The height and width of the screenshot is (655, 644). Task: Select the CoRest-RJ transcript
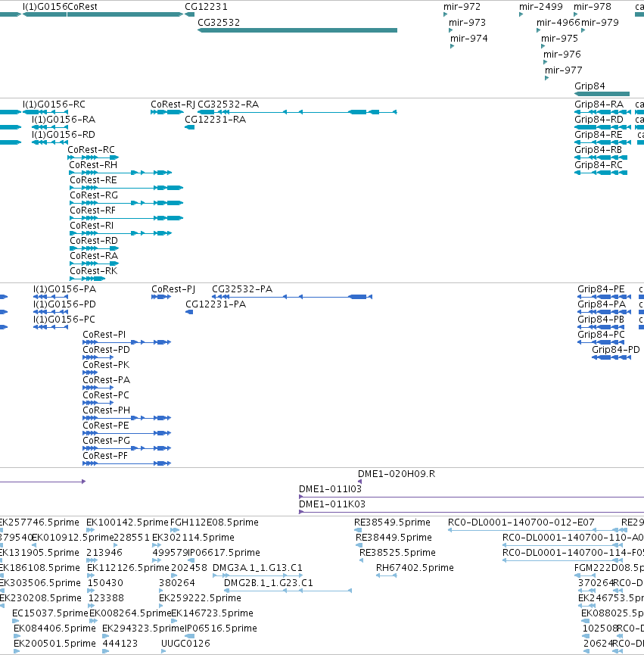click(x=167, y=112)
